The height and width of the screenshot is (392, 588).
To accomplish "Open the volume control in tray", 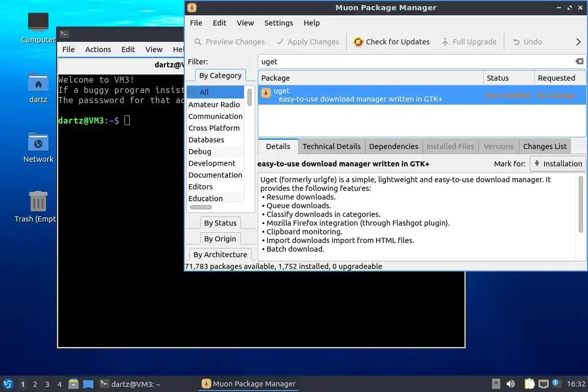I will (x=510, y=384).
